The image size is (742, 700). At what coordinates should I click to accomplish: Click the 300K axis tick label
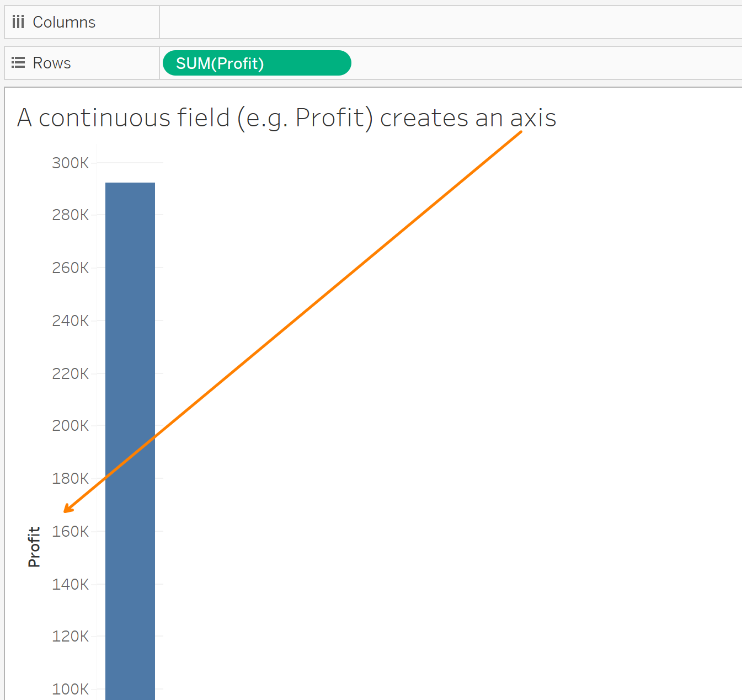[70, 163]
